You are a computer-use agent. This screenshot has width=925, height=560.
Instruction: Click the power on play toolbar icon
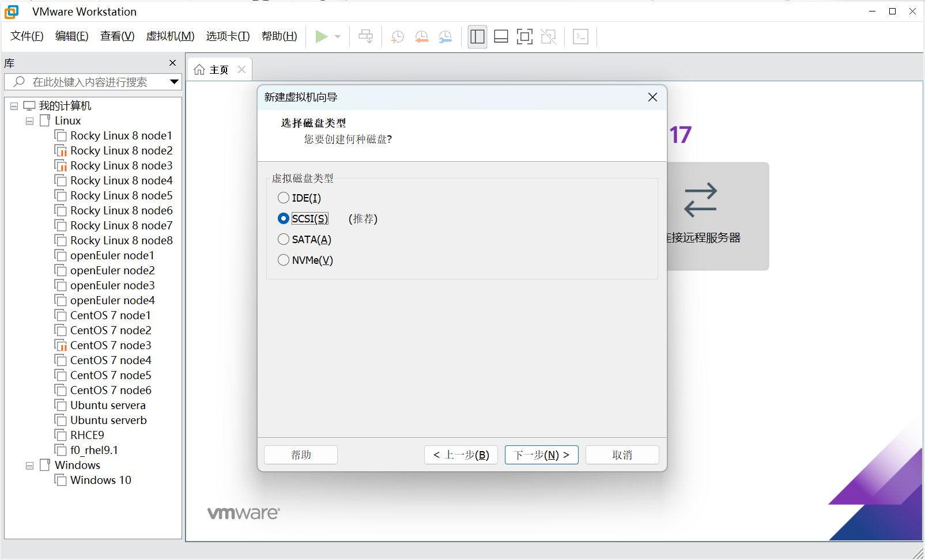322,37
